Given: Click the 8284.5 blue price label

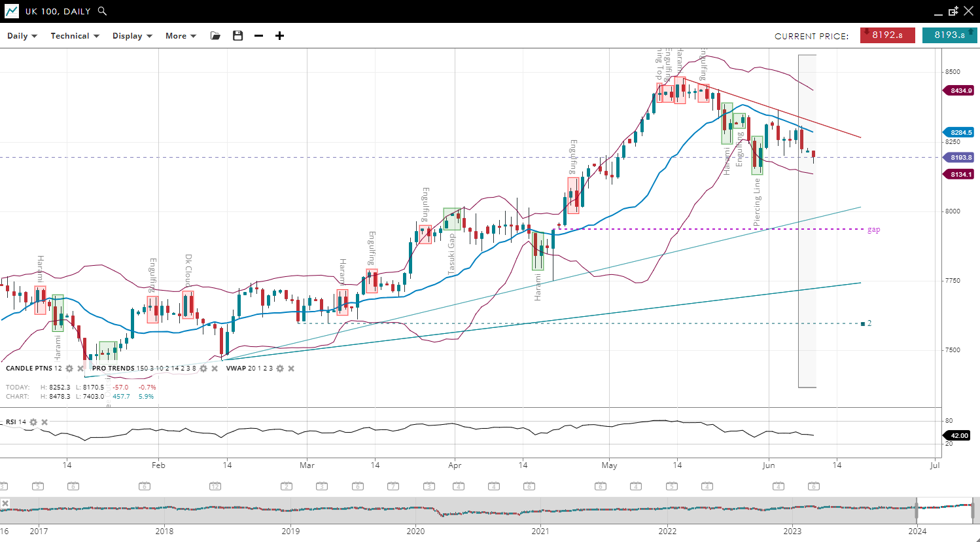Looking at the screenshot, I should pos(960,133).
